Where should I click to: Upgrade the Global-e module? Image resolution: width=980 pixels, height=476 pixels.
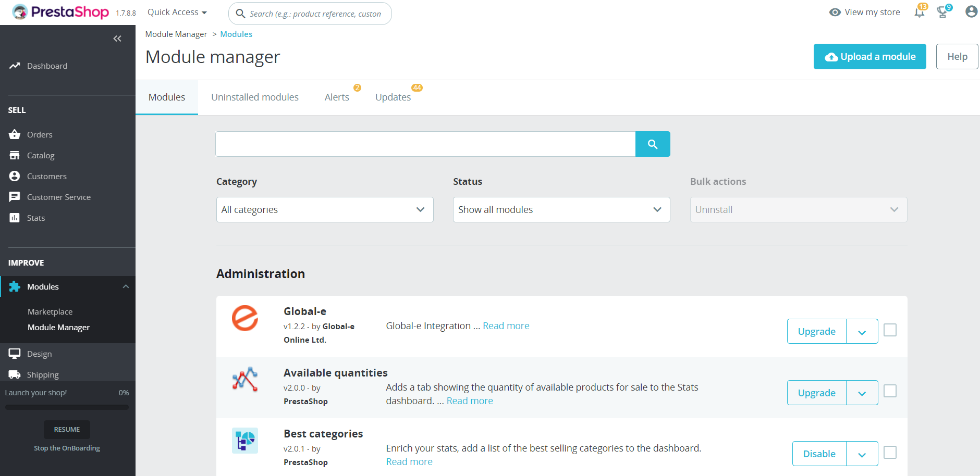[817, 332]
